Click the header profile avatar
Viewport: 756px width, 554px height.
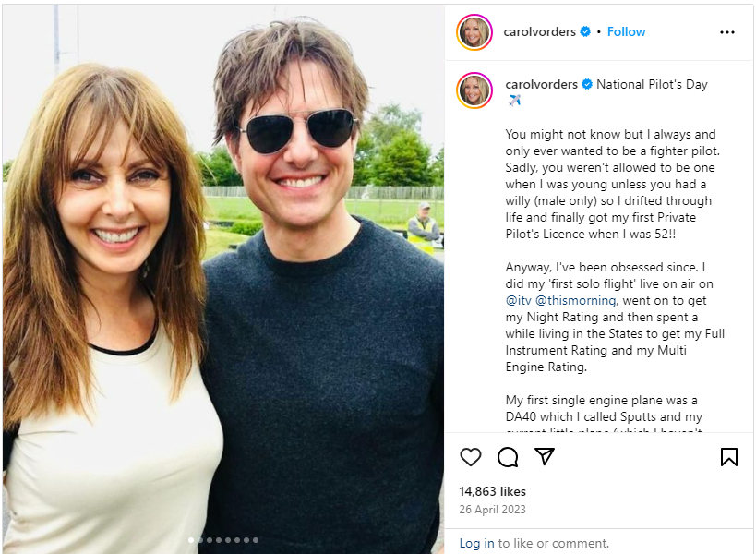click(474, 32)
